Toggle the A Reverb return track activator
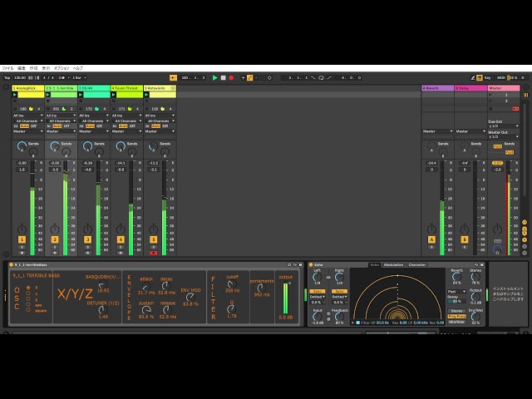The height and width of the screenshot is (399, 532). (431, 239)
